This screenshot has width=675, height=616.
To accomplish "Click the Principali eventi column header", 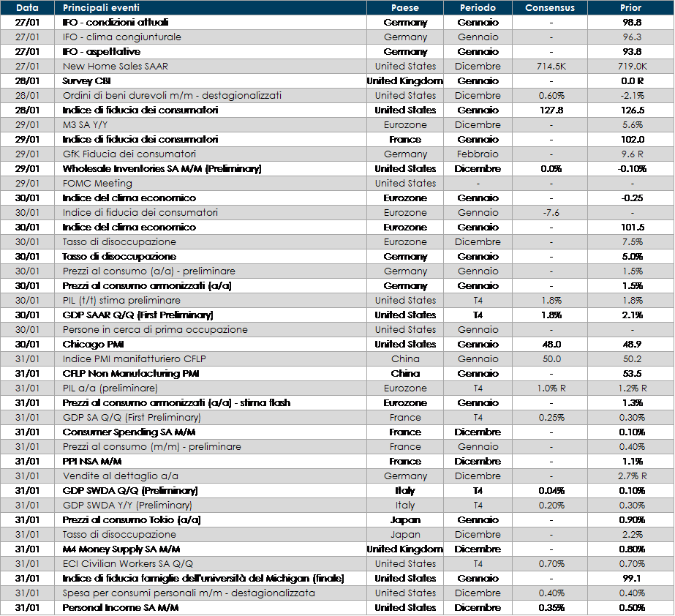I will point(101,8).
